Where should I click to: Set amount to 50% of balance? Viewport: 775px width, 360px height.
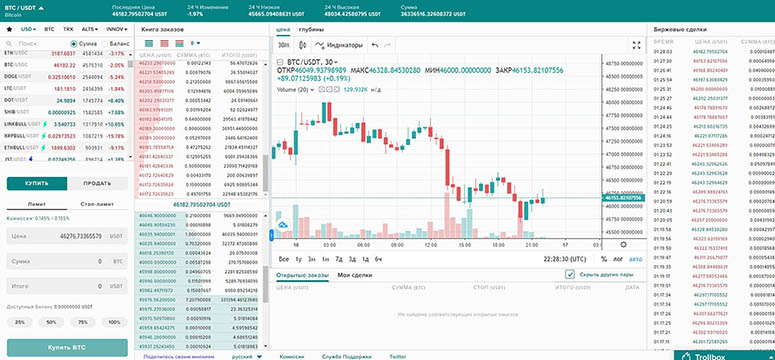coord(51,322)
